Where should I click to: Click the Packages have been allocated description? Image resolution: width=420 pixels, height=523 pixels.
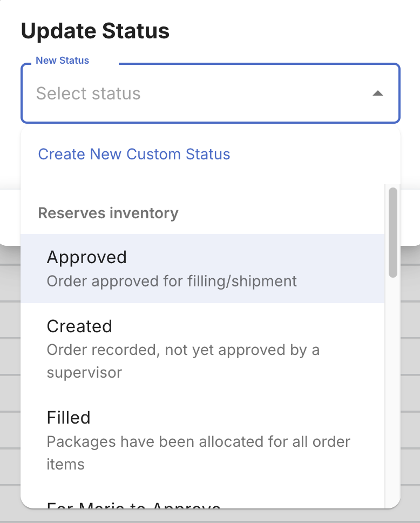(x=198, y=453)
